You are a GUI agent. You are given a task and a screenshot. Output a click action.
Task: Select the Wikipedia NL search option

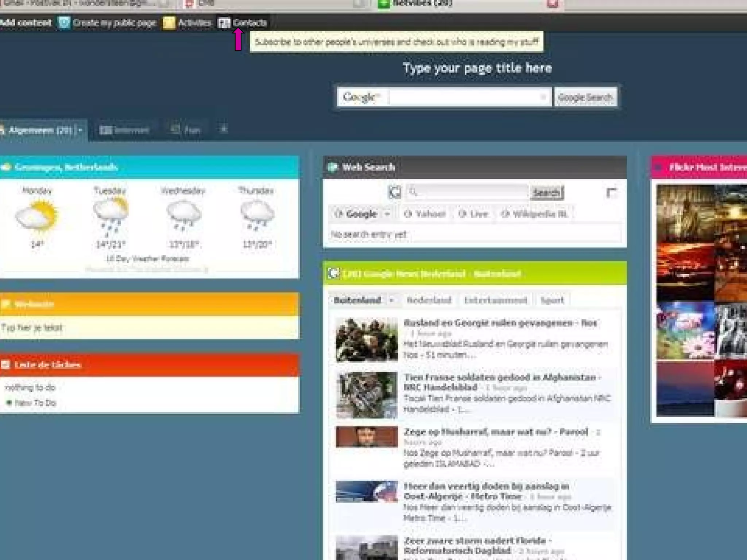[535, 214]
